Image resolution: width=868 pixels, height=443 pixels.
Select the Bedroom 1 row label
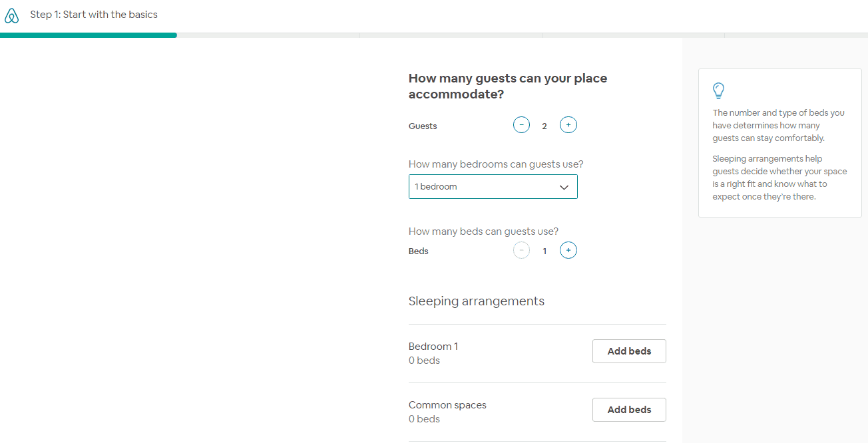click(433, 347)
